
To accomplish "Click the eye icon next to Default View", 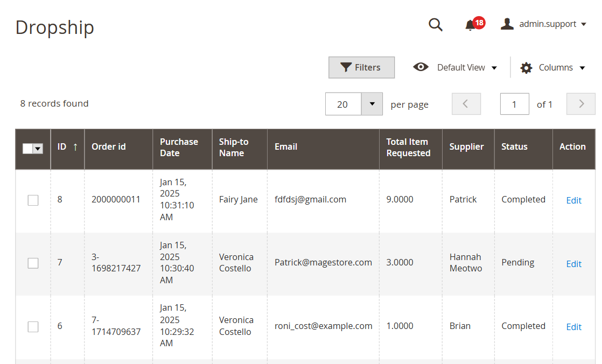I will click(421, 67).
